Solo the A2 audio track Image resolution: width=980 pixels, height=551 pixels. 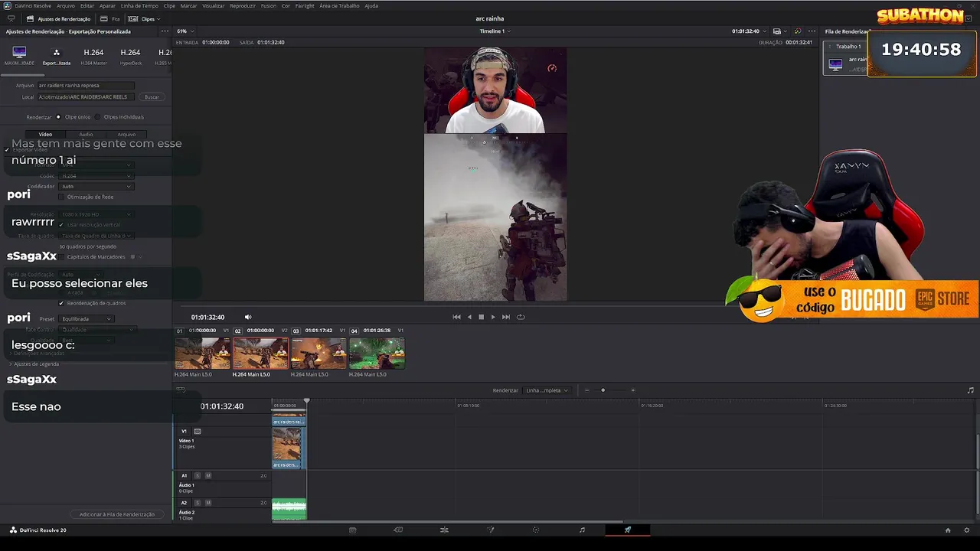(x=197, y=503)
